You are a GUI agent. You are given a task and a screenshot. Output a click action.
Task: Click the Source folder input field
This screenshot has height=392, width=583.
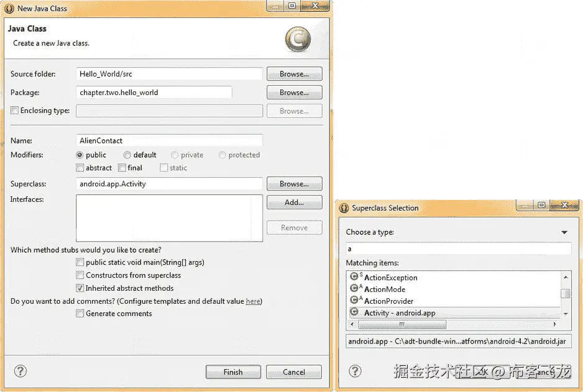[x=169, y=73]
